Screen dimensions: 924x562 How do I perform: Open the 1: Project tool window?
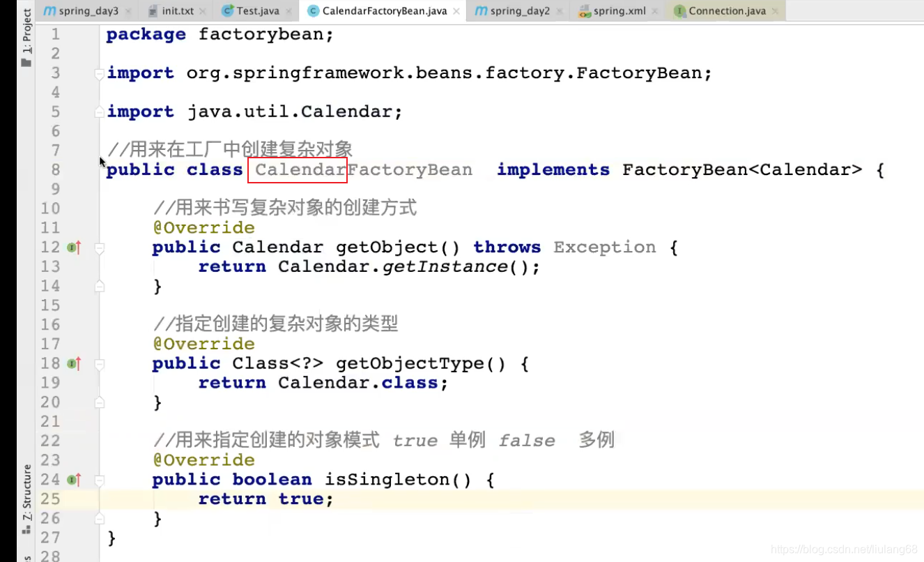click(26, 38)
